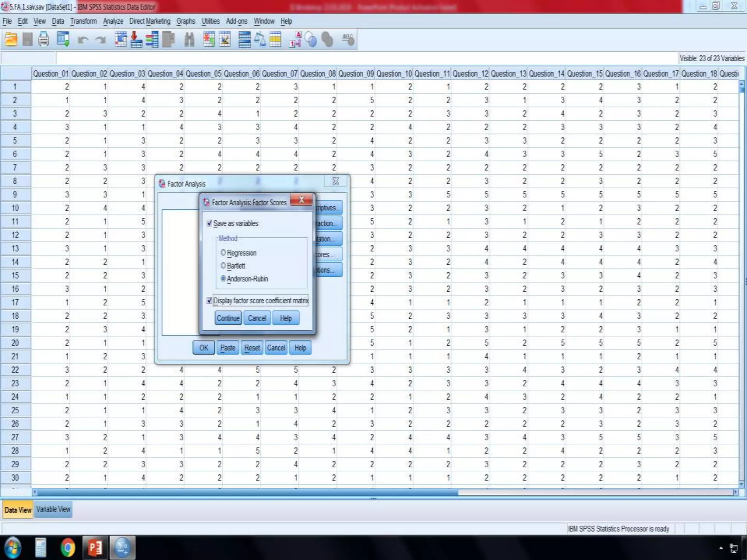Select the Regression method radio button
Image resolution: width=747 pixels, height=560 pixels.
click(223, 253)
